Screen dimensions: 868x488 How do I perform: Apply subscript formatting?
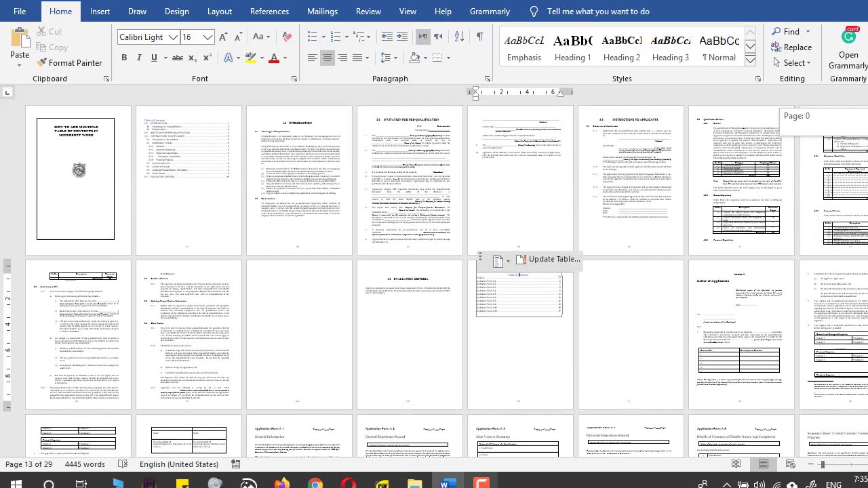coord(192,58)
